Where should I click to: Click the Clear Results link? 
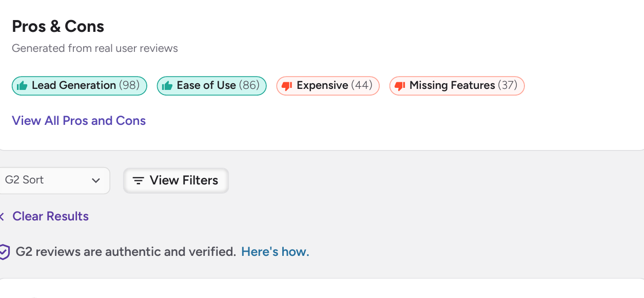51,216
